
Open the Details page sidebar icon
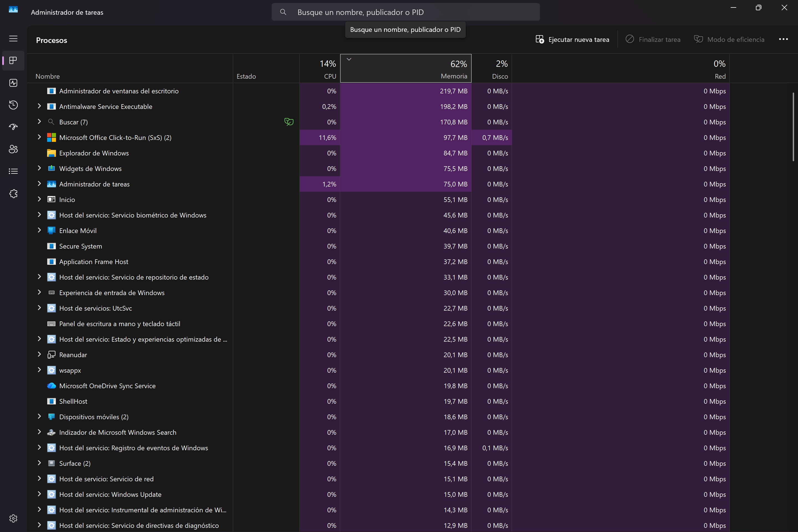tap(13, 171)
